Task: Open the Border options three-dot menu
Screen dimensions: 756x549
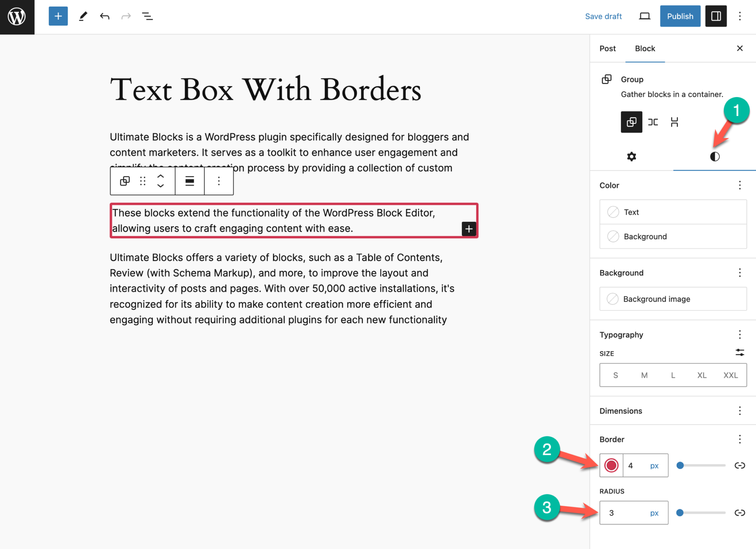Action: coord(740,439)
